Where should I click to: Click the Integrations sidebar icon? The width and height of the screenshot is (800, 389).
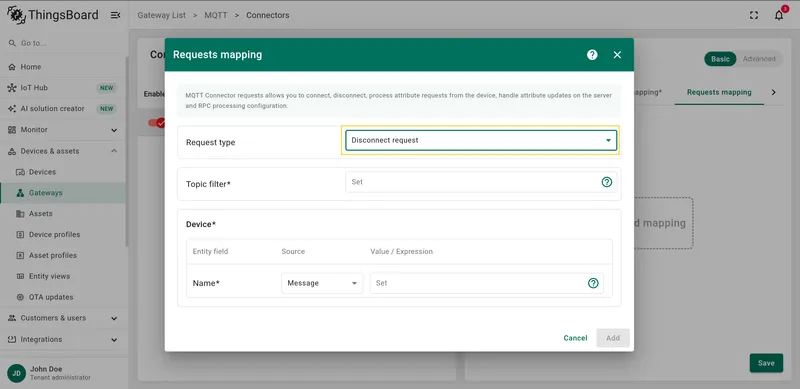point(12,339)
